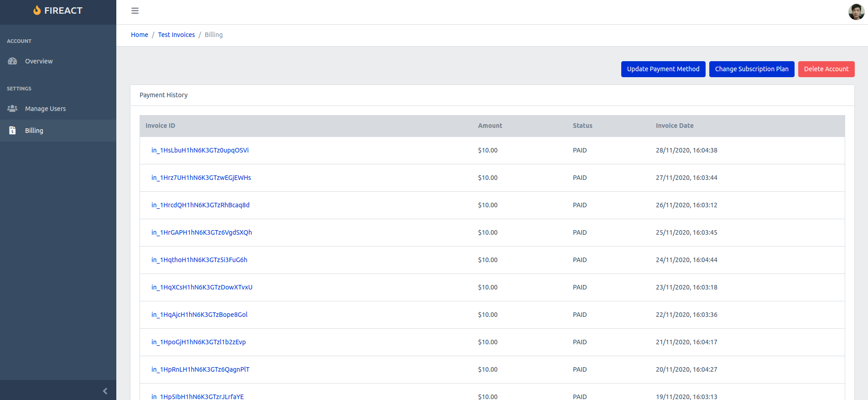The image size is (868, 400).
Task: Open invoice in_1HrcdQH1hN6K3GTzRhBcaq8d
Action: pyautogui.click(x=200, y=205)
